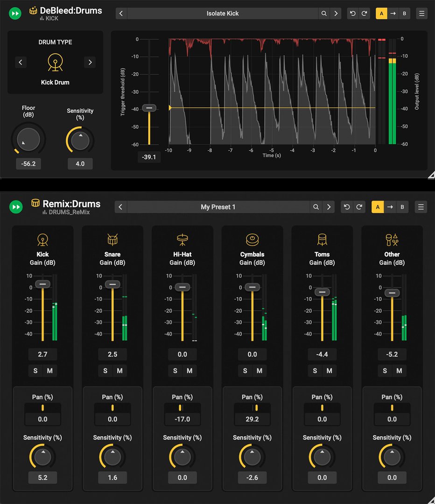Select the Kick drum icon in Remix:Drums
The height and width of the screenshot is (504, 435).
(42, 239)
